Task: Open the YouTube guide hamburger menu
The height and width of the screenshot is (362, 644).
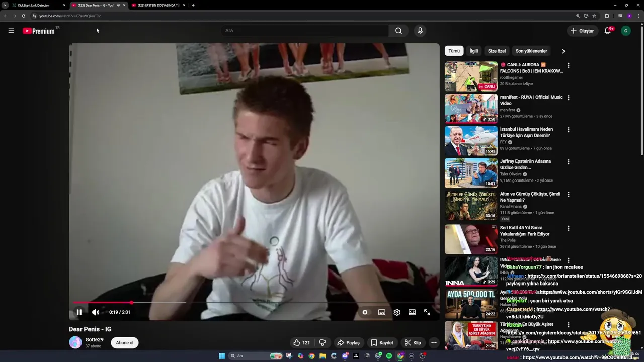Action: [x=11, y=31]
